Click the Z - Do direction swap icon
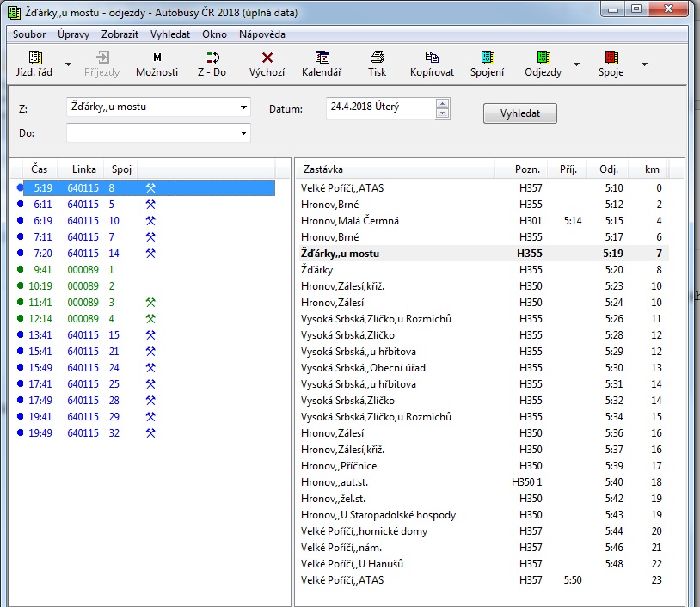The width and height of the screenshot is (700, 607). [x=212, y=64]
